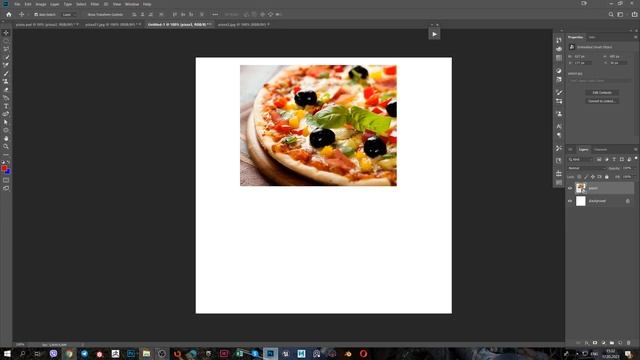Image resolution: width=640 pixels, height=360 pixels.
Task: Switch to the Channels tab
Action: click(x=600, y=149)
